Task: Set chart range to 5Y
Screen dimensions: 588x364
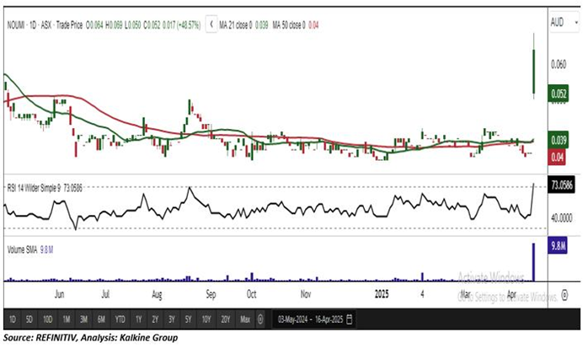Action: pyautogui.click(x=190, y=319)
